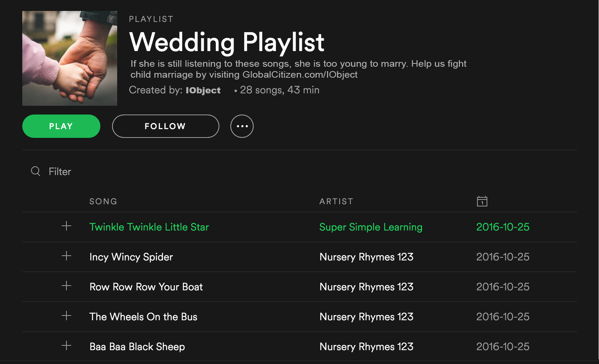The height and width of the screenshot is (364, 599).
Task: Click the magnifying glass filter icon
Action: [35, 171]
